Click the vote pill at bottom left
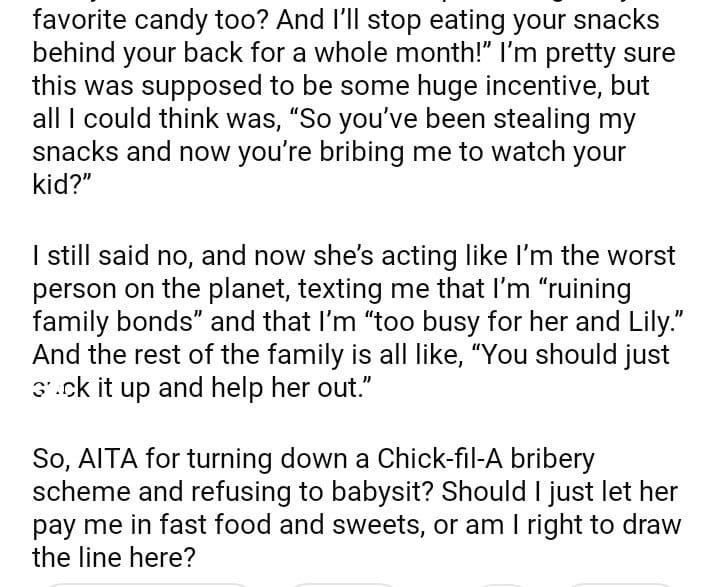The height and width of the screenshot is (587, 720). point(145,583)
